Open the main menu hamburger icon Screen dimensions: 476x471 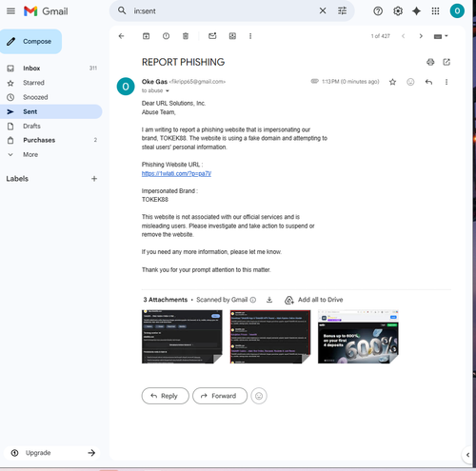pyautogui.click(x=10, y=11)
